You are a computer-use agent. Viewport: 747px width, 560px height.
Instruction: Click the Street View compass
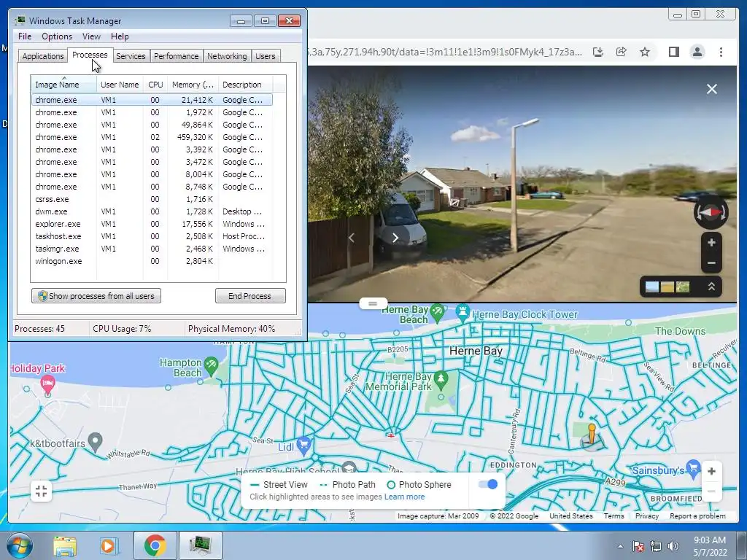click(711, 212)
